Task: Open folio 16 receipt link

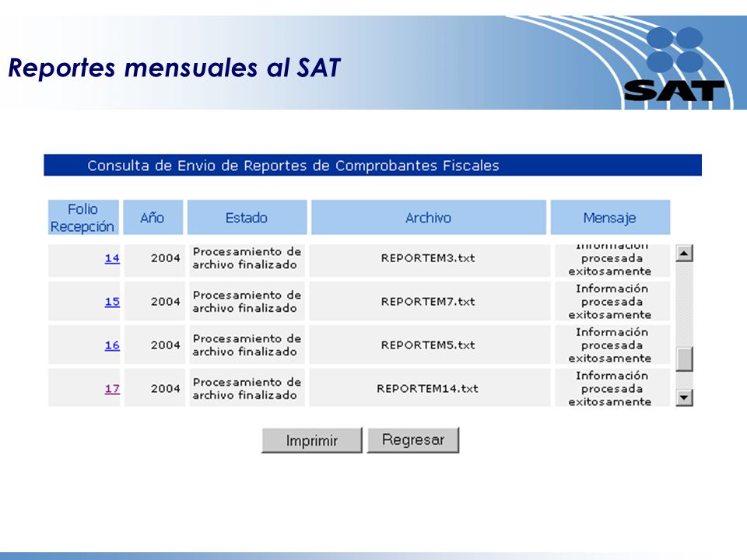Action: point(112,345)
